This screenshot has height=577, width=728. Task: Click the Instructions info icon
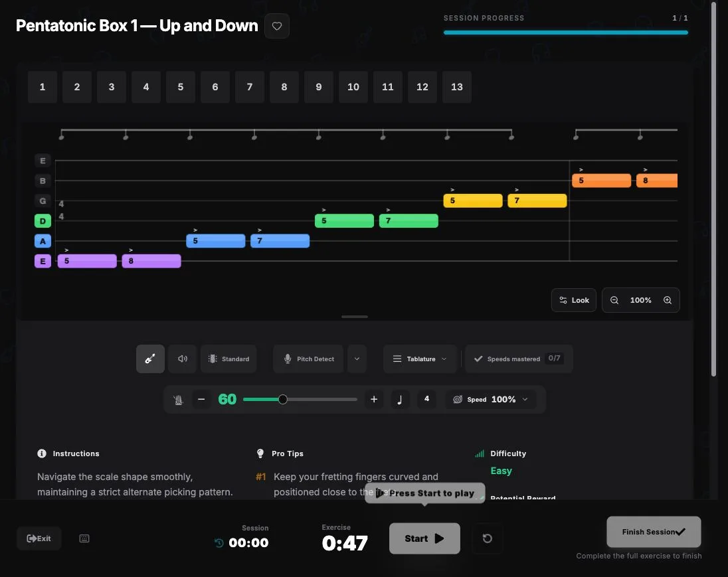42,453
